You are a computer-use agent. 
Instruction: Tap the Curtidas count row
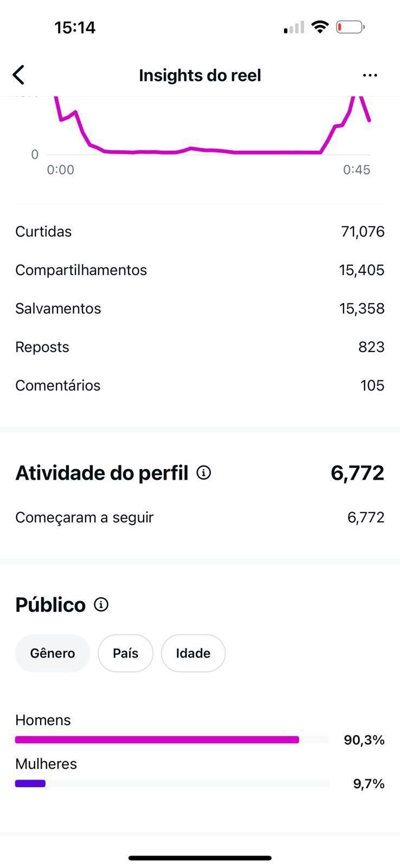coord(199,232)
